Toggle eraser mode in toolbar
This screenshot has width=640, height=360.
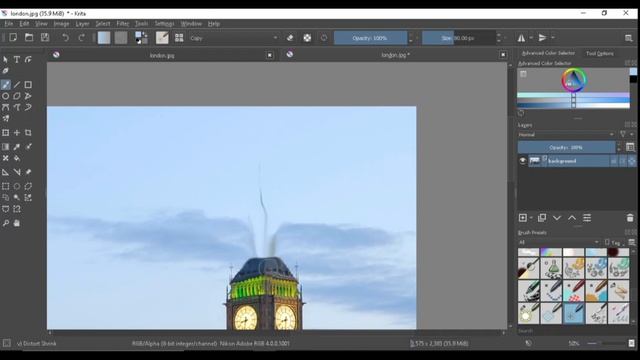290,38
